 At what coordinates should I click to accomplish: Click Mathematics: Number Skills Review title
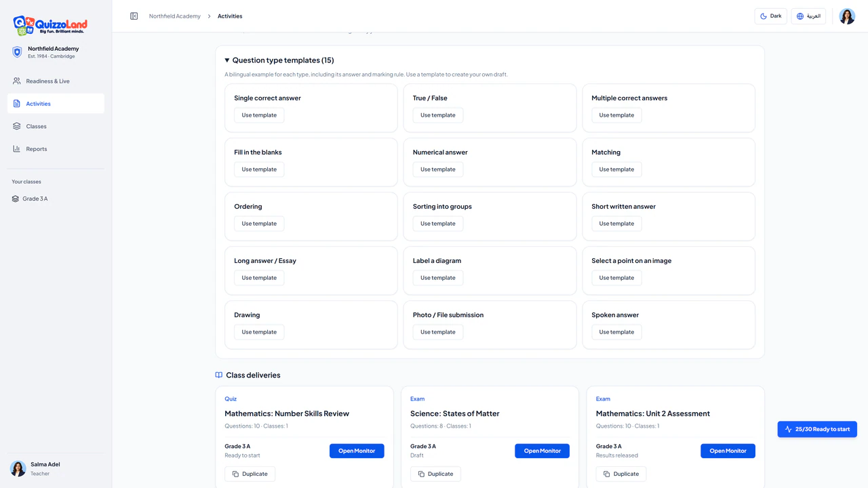click(287, 413)
